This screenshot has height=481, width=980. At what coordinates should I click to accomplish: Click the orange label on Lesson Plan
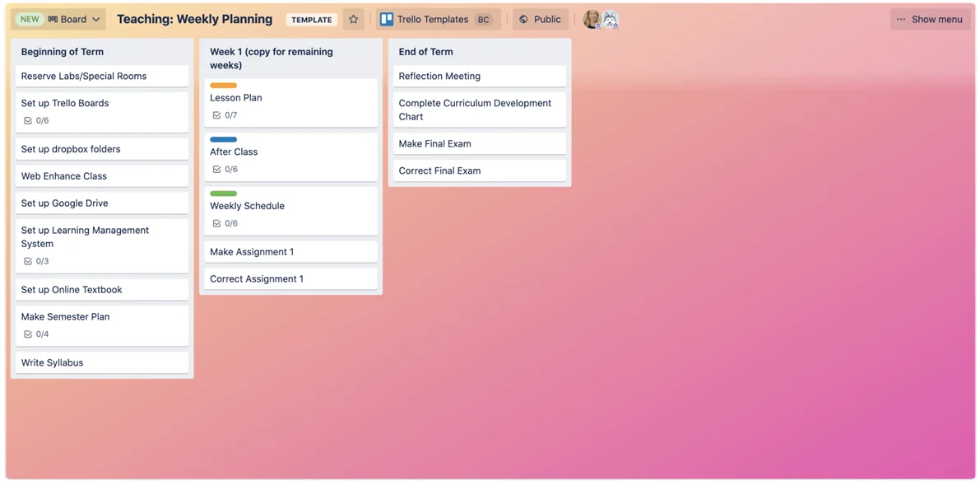click(x=223, y=85)
